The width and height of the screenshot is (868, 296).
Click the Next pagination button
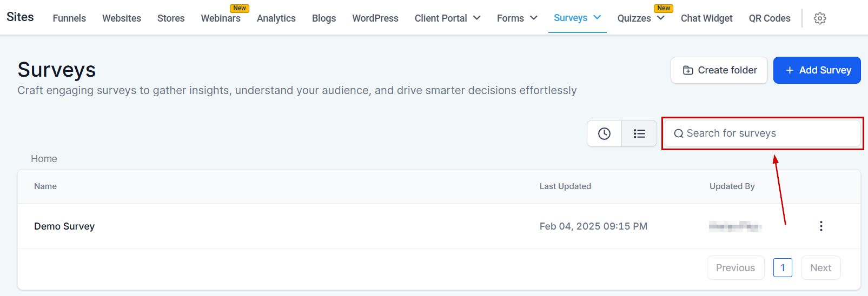point(820,268)
